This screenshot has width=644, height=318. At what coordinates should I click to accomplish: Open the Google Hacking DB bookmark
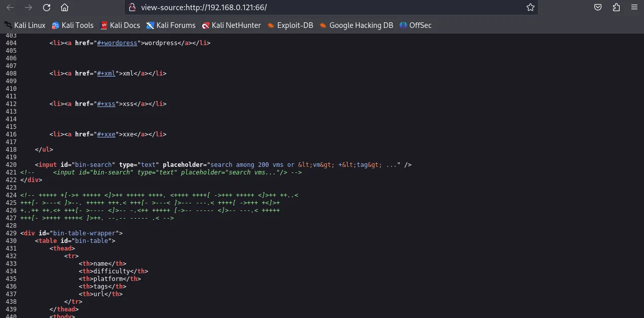pyautogui.click(x=357, y=25)
